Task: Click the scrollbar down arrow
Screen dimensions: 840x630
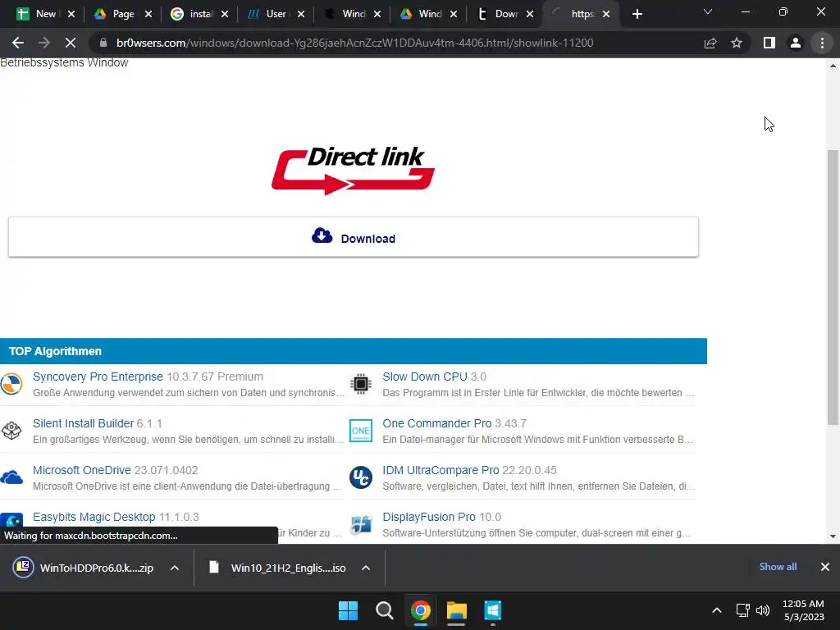Action: pyautogui.click(x=833, y=536)
